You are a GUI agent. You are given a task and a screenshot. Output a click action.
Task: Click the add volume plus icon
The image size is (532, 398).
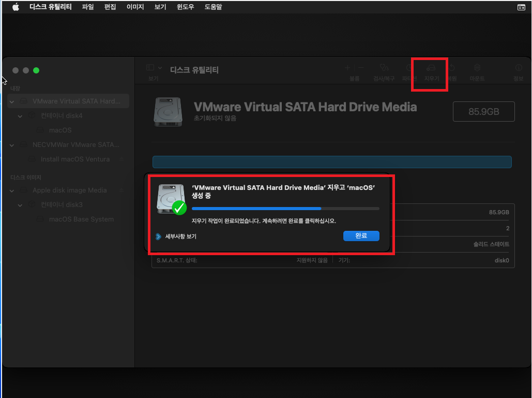tap(347, 68)
